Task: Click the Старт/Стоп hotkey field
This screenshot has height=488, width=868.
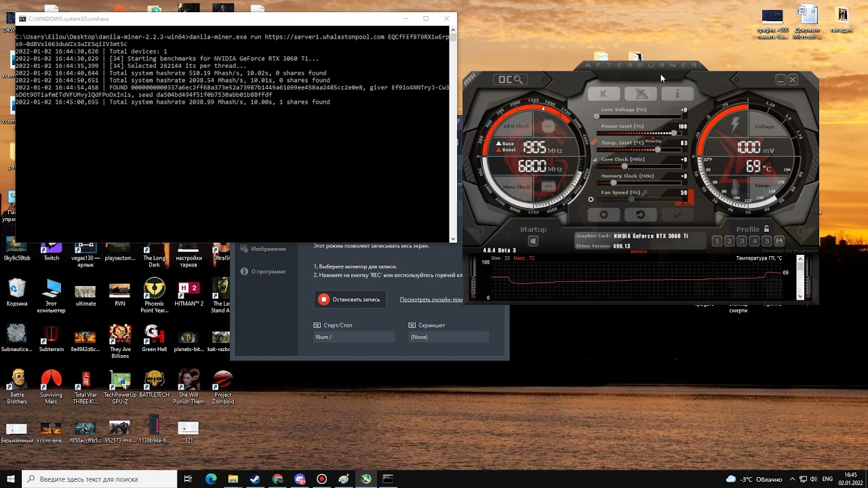Action: pos(354,337)
